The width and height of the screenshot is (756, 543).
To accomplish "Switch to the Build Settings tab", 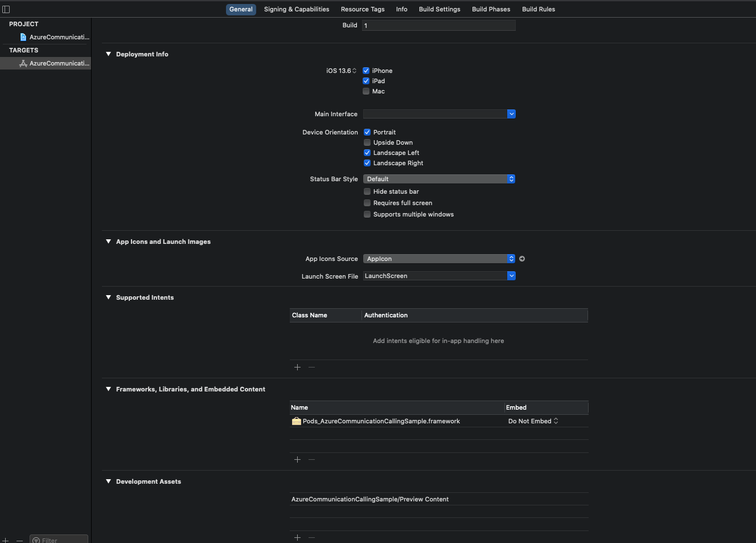I will point(439,9).
